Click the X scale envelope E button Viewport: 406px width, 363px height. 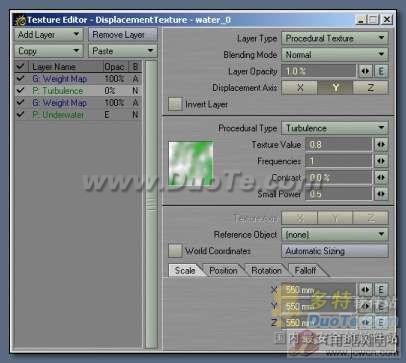pos(381,290)
